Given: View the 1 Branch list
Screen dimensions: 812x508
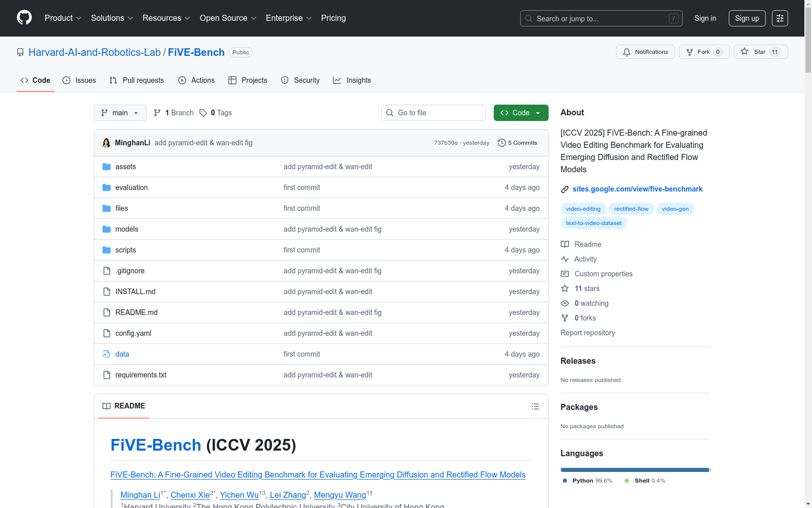Looking at the screenshot, I should (x=174, y=113).
